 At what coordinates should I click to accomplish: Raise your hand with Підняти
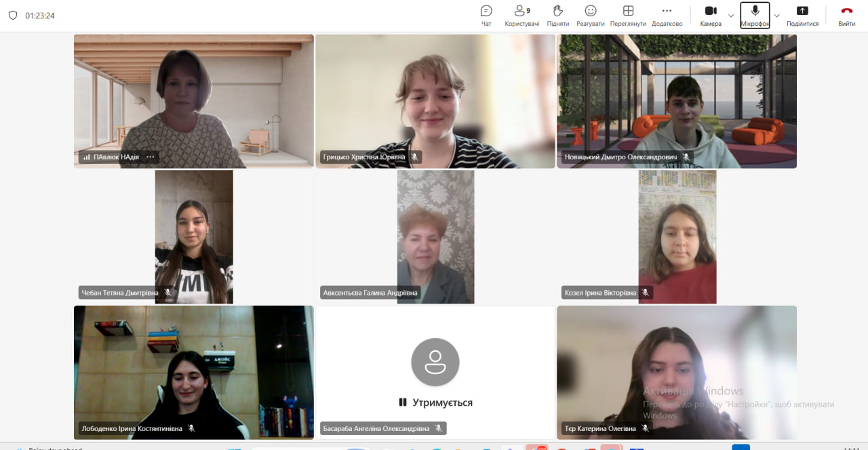(558, 15)
